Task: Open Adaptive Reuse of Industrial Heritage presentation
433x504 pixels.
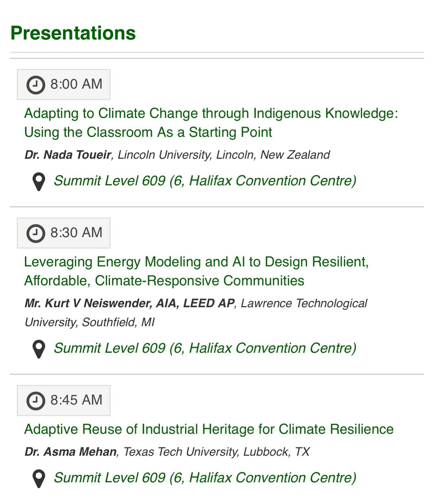Action: pos(209,429)
